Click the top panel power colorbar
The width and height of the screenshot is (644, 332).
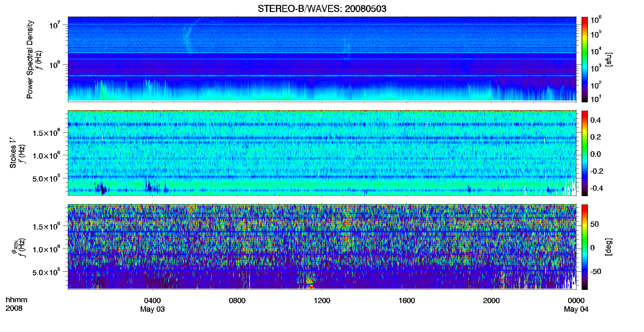(584, 59)
